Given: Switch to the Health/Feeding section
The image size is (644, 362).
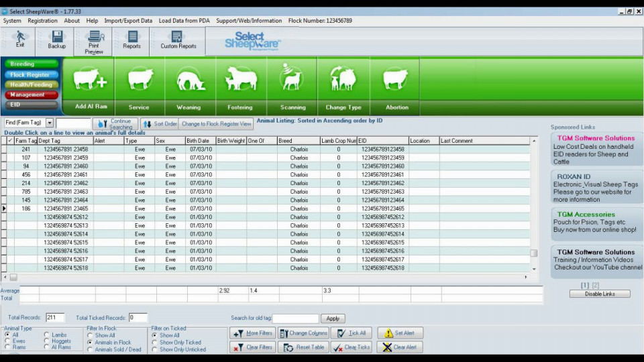Looking at the screenshot, I should 32,84.
